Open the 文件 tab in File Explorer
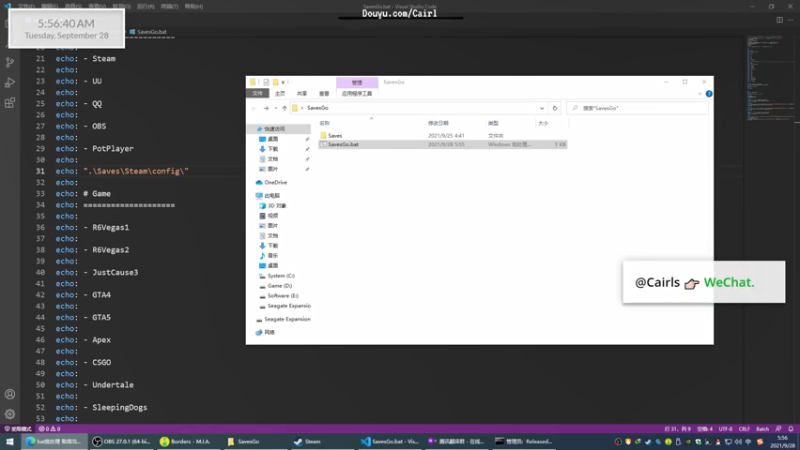 tap(257, 94)
